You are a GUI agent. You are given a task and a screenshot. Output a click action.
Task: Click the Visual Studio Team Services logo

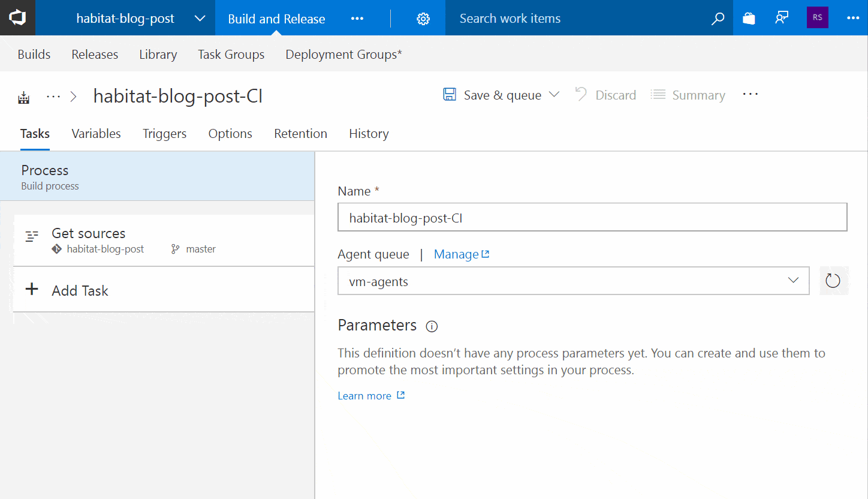[17, 18]
